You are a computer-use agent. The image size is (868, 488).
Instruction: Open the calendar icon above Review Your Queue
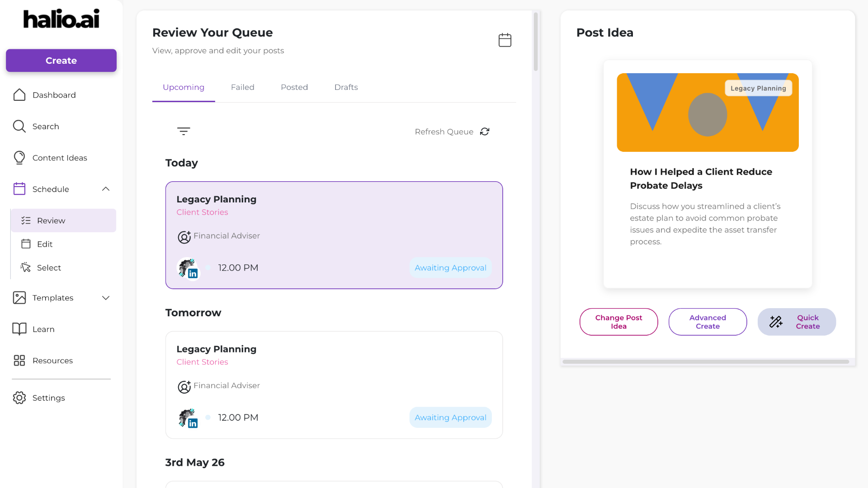pyautogui.click(x=505, y=40)
